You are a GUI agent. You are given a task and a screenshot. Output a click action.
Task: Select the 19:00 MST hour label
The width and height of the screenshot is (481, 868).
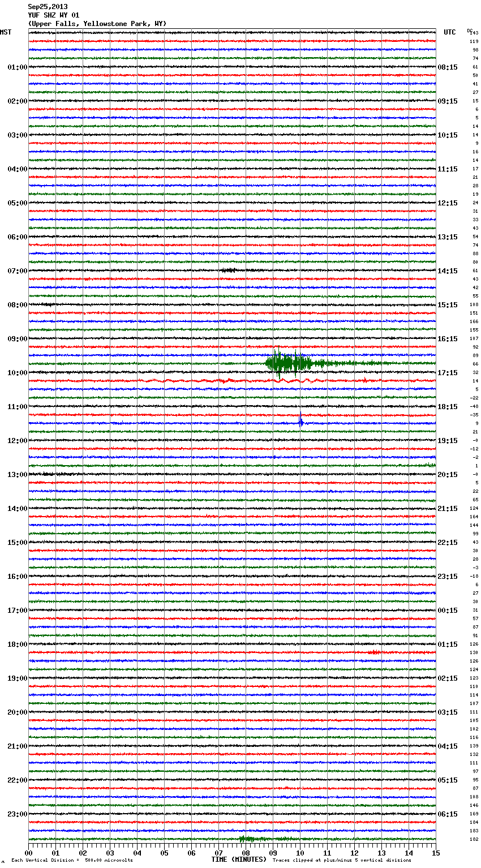(18, 678)
